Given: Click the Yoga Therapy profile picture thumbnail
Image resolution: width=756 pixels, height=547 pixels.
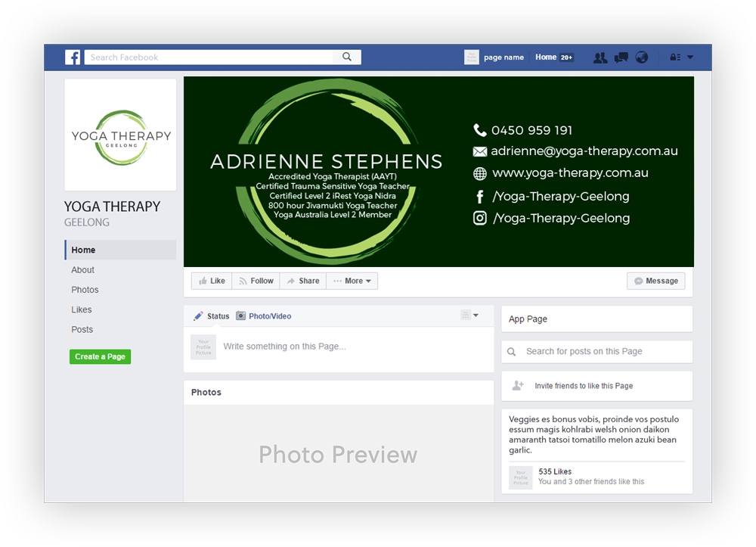Looking at the screenshot, I should click(120, 135).
